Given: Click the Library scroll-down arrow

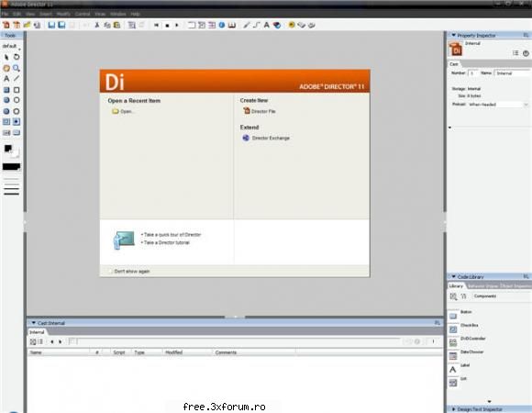Looking at the screenshot, I should point(489,401).
